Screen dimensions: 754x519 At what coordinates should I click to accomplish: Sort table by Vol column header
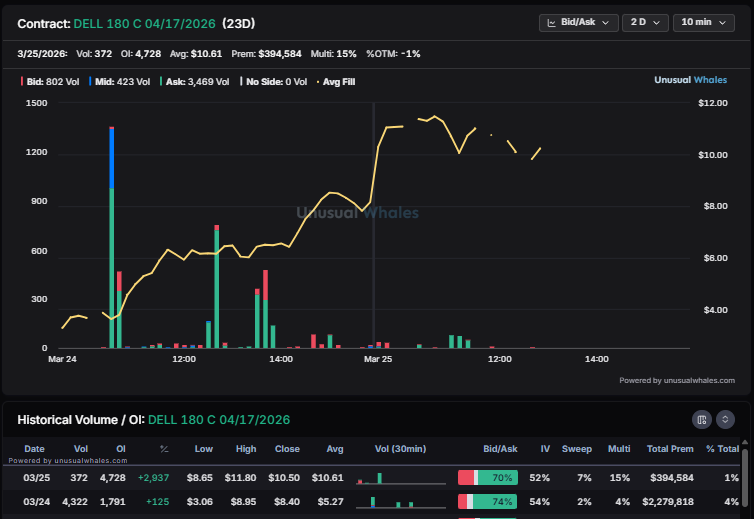pos(81,449)
